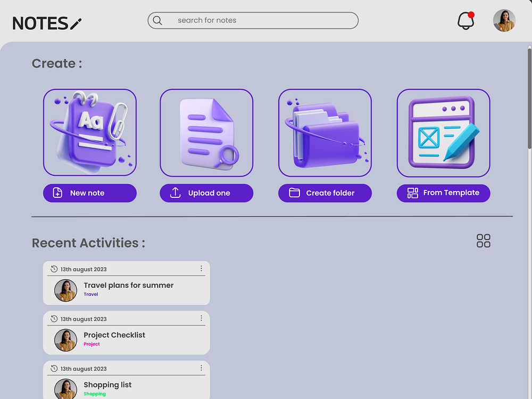Click the folder illustration card
Viewport: 532px width, 399px height.
[325, 132]
